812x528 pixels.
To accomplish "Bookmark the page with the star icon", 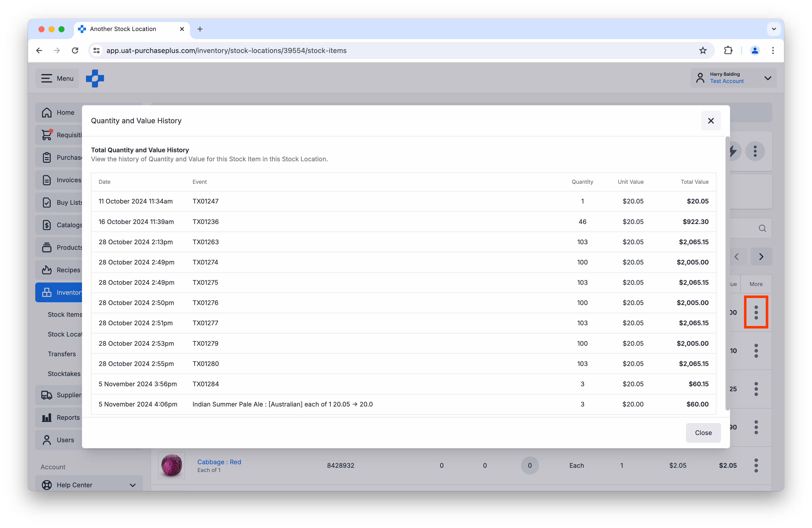I will [703, 50].
